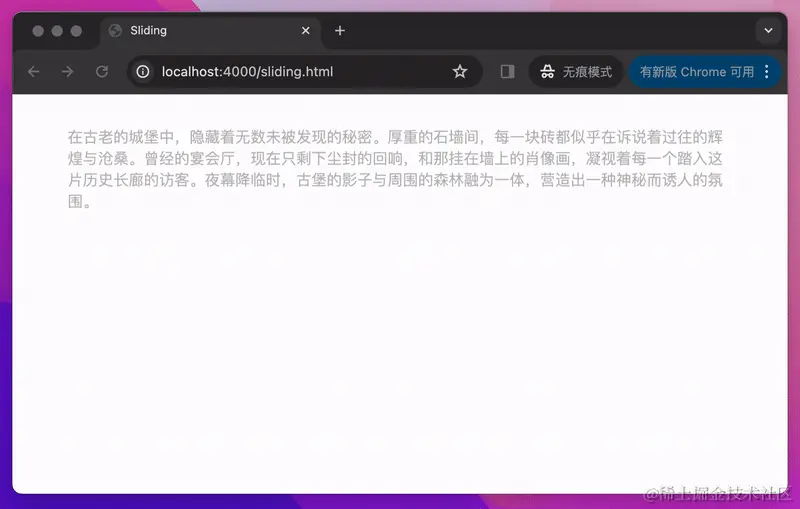The width and height of the screenshot is (800, 509).
Task: Open the 无痕模式 incognito indicator
Action: [576, 71]
